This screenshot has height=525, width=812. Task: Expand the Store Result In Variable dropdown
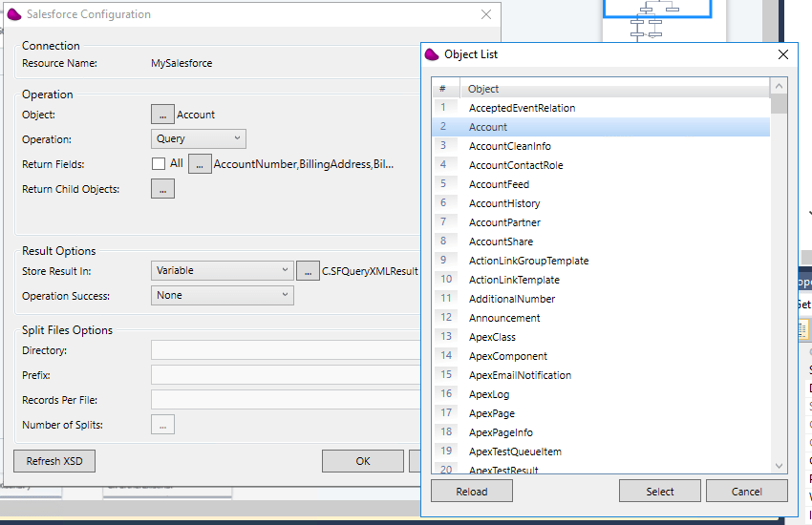pos(223,270)
